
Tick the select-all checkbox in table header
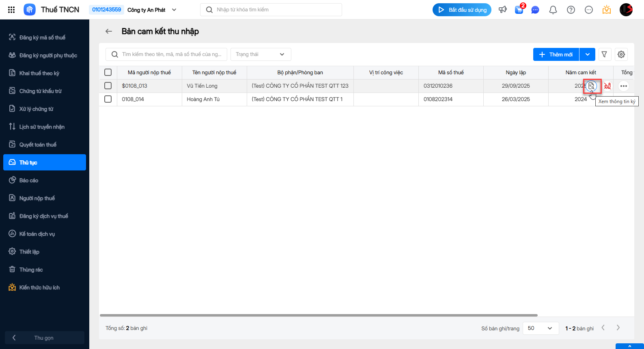[108, 72]
